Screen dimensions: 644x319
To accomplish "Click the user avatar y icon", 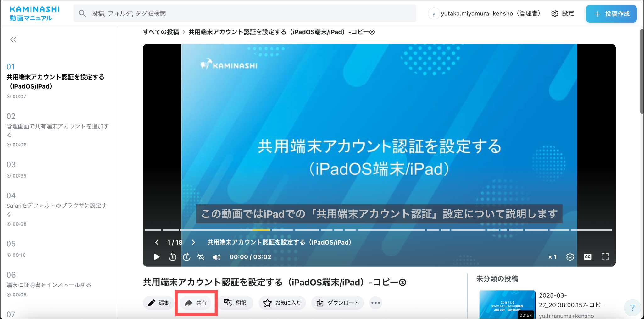I will coord(434,14).
